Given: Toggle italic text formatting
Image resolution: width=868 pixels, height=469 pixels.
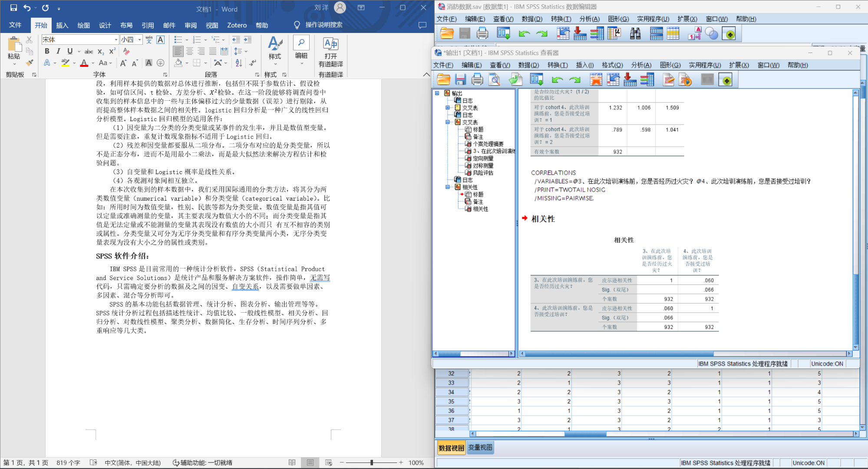Looking at the screenshot, I should [58, 51].
